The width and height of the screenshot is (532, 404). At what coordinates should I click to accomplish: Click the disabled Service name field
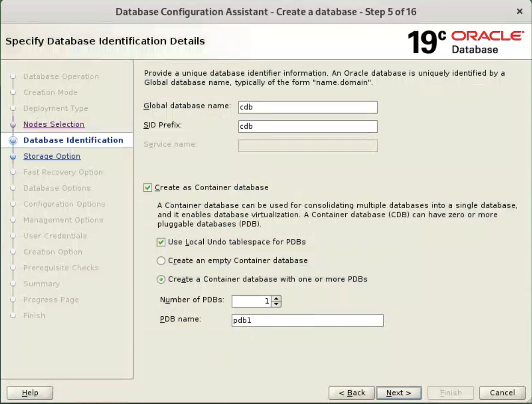307,146
